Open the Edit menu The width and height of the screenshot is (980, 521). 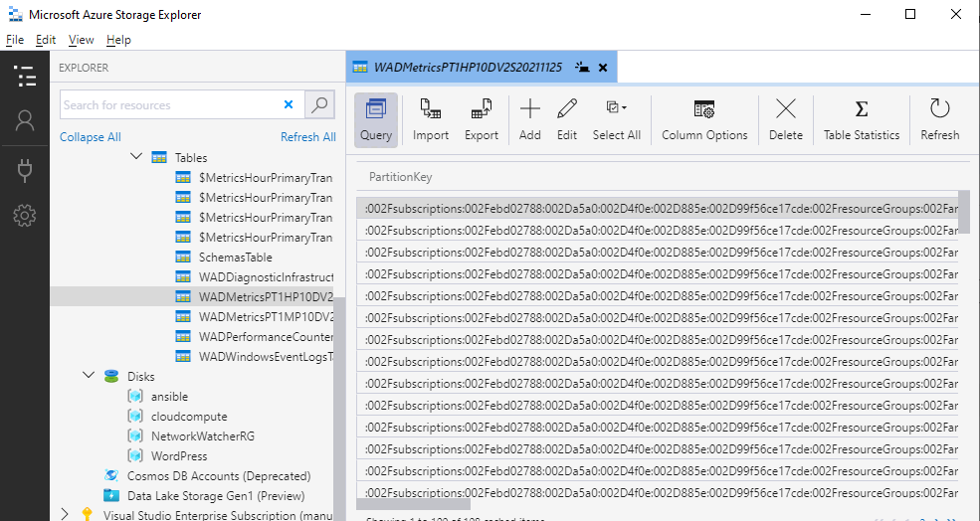tap(46, 40)
